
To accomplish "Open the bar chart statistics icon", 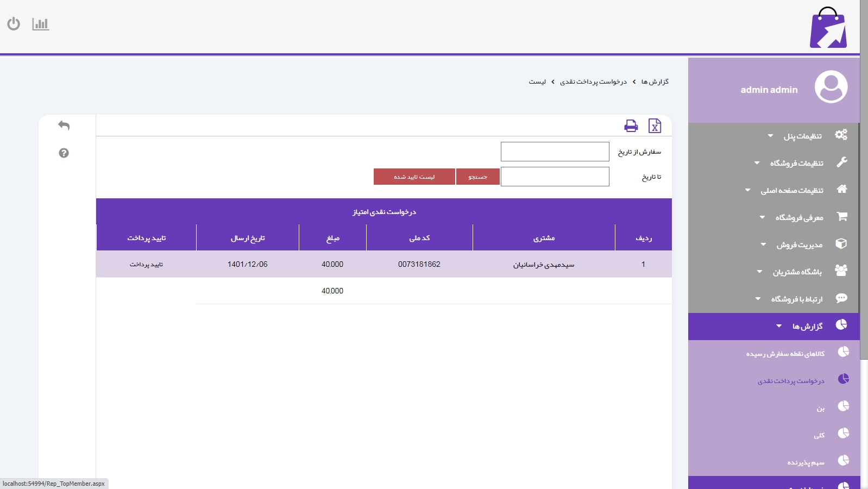I will (41, 24).
